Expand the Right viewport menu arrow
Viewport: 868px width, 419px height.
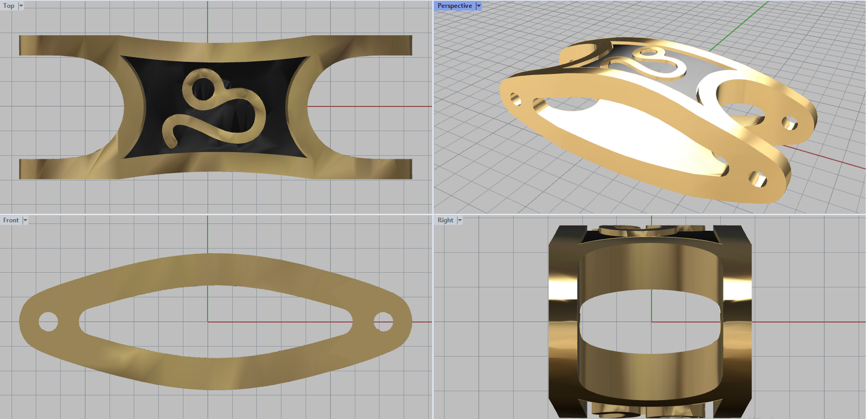[x=459, y=220]
